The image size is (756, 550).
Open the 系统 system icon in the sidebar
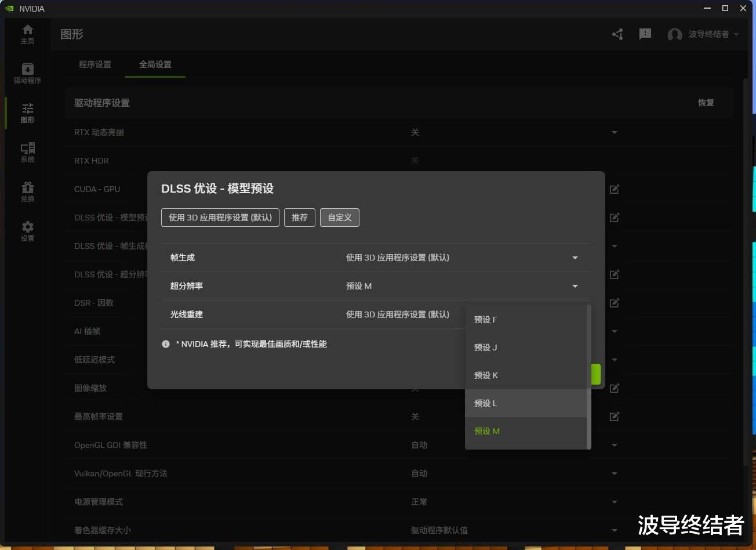pyautogui.click(x=27, y=148)
